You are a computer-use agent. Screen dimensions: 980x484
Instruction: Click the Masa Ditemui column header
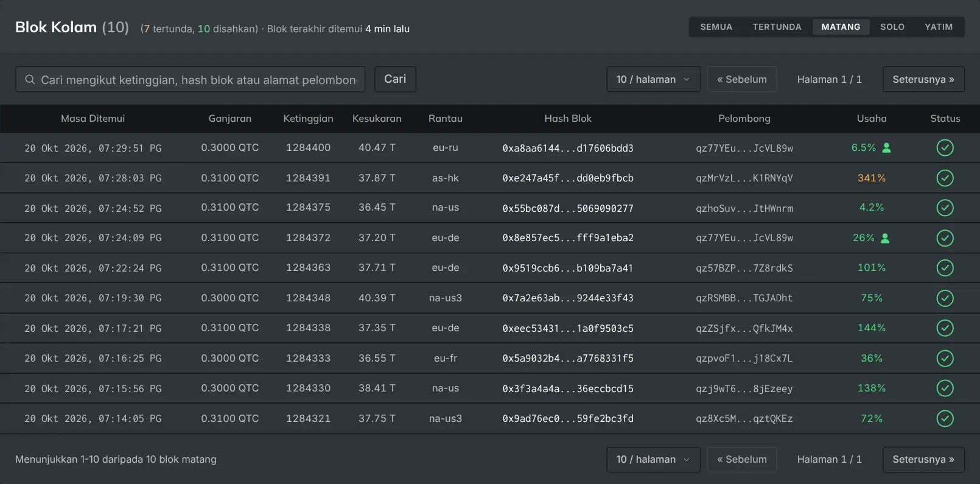pos(93,118)
